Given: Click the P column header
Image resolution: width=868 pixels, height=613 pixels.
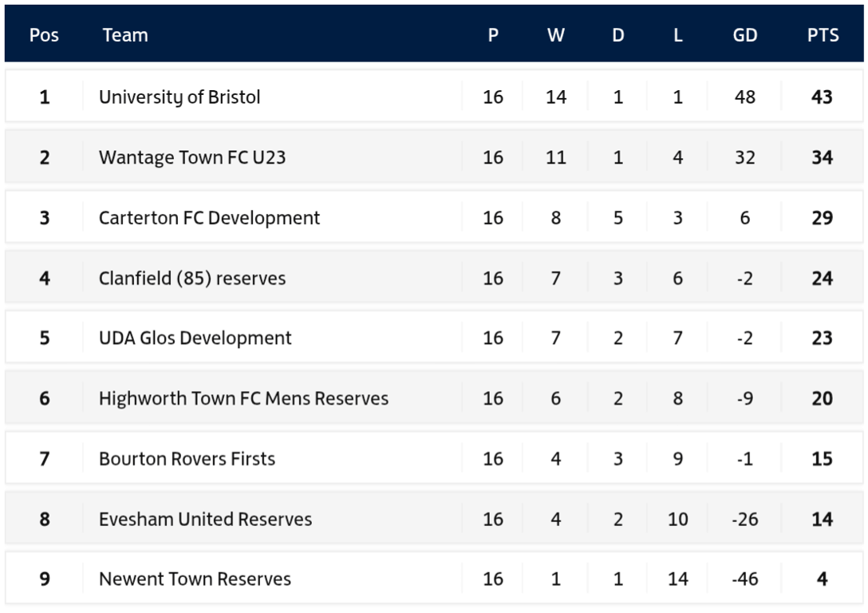Looking at the screenshot, I should [x=493, y=35].
